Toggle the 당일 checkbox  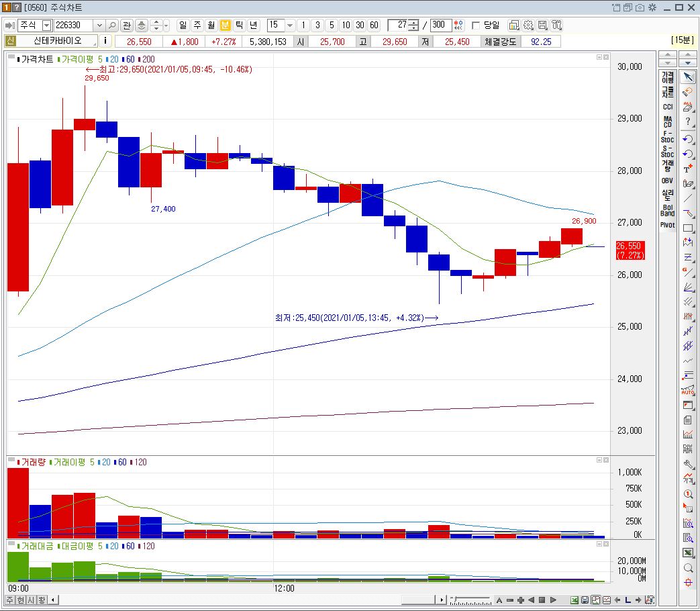point(476,26)
